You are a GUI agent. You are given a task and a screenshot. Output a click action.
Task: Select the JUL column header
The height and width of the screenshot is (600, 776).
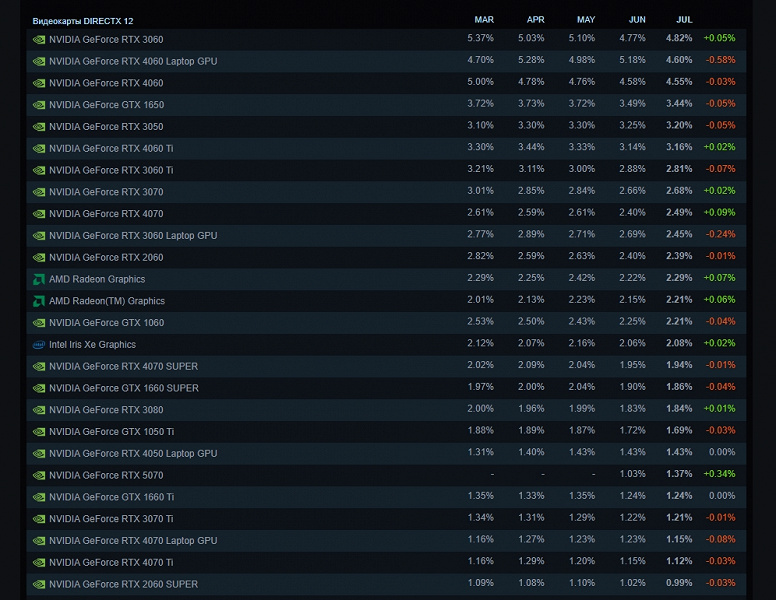tap(683, 19)
